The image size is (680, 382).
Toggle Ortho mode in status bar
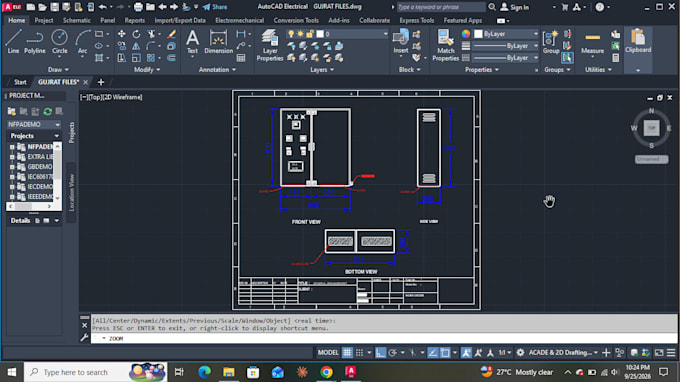[x=380, y=353]
